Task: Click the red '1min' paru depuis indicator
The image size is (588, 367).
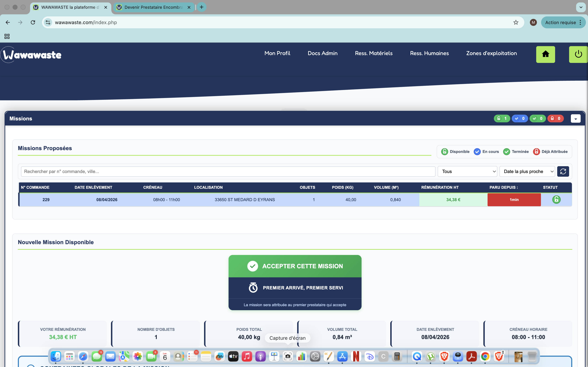Action: pos(514,200)
